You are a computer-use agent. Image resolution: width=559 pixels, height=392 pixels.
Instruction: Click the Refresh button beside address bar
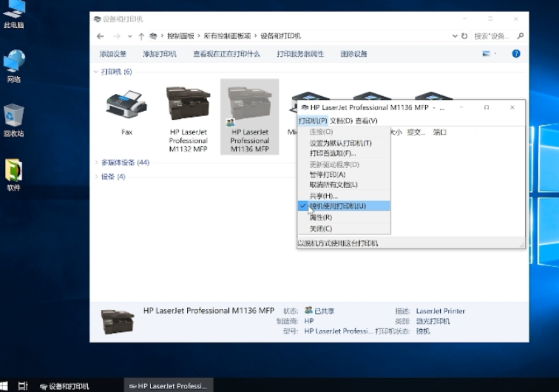464,36
